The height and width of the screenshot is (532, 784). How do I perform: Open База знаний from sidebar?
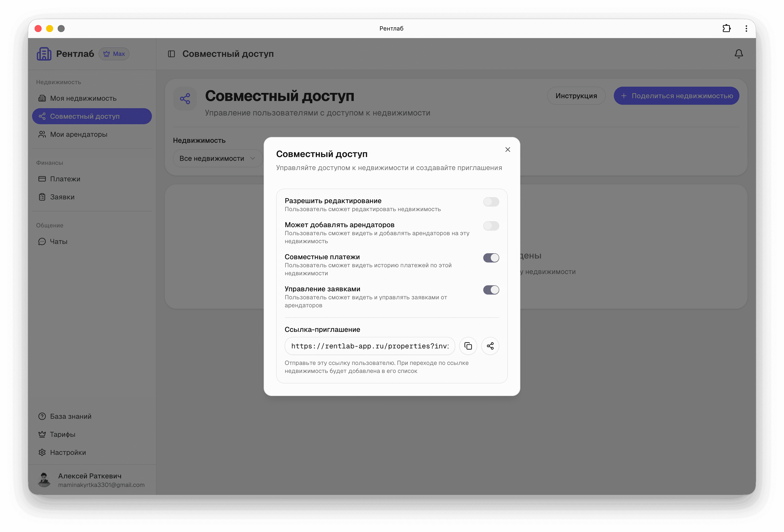(x=70, y=416)
